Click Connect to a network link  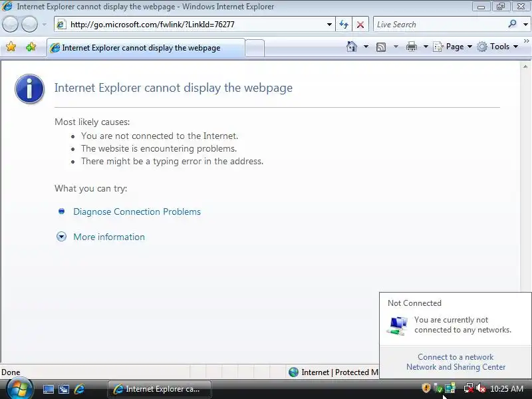tap(456, 357)
